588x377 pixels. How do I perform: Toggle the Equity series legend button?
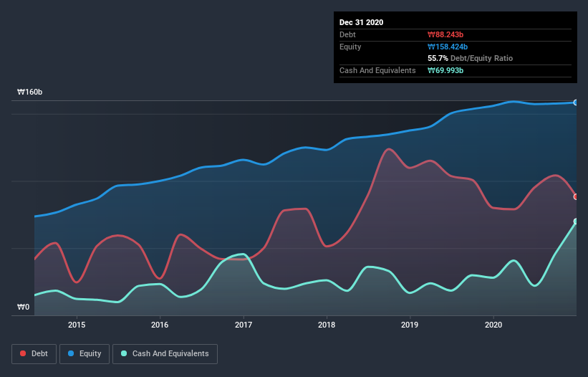click(85, 354)
